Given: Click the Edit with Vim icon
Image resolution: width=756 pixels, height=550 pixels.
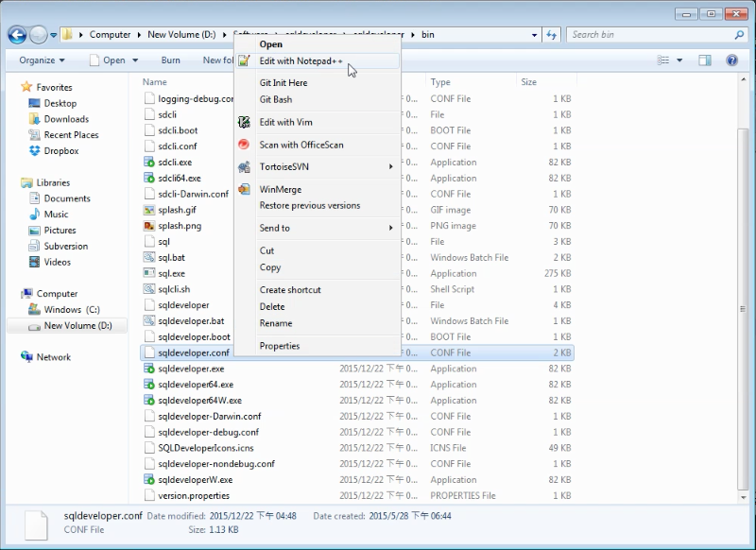Looking at the screenshot, I should (244, 123).
